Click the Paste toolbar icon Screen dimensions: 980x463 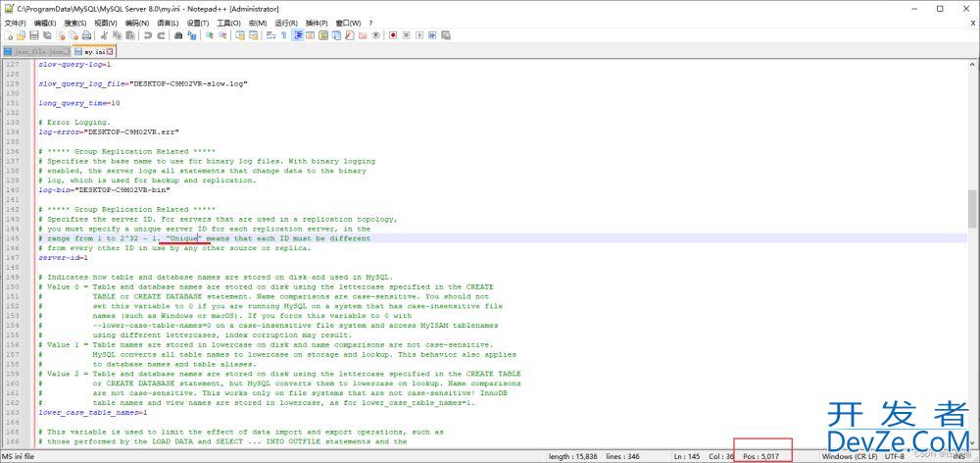pos(130,35)
